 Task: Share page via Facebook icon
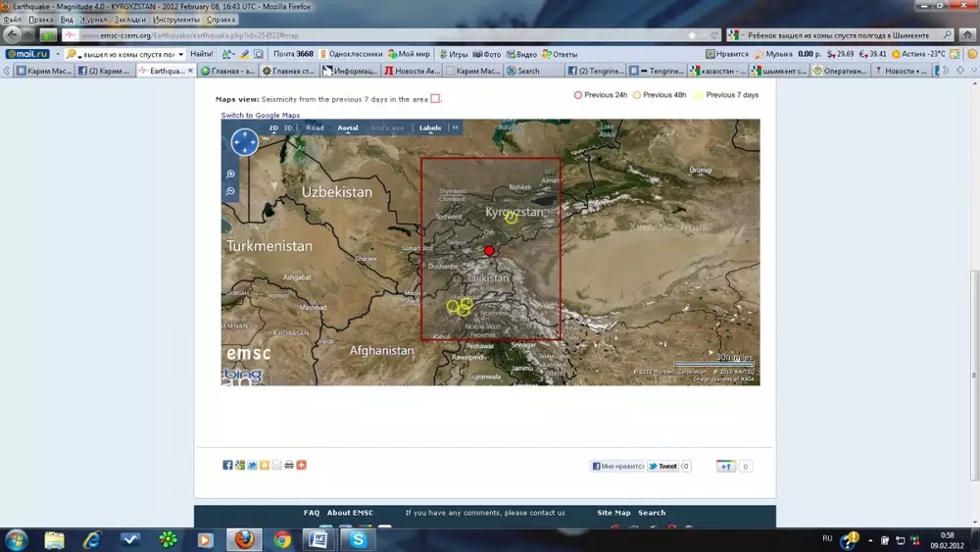coord(227,465)
